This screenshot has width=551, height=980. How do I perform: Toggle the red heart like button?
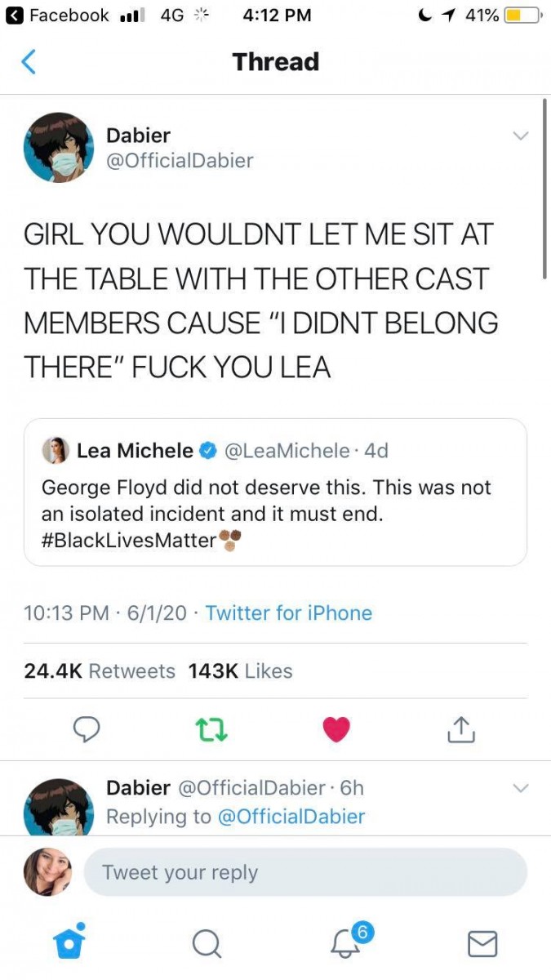(x=336, y=728)
